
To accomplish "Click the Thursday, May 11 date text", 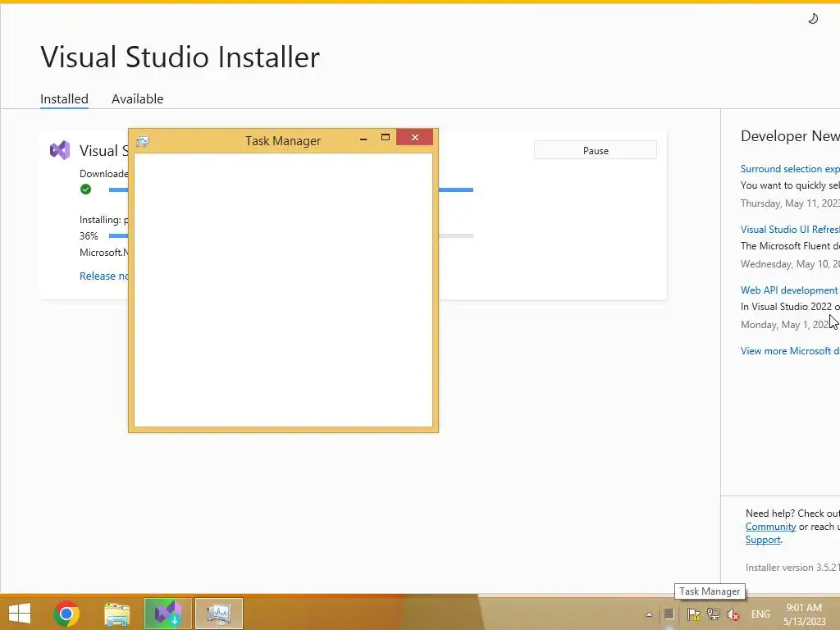I will click(790, 203).
